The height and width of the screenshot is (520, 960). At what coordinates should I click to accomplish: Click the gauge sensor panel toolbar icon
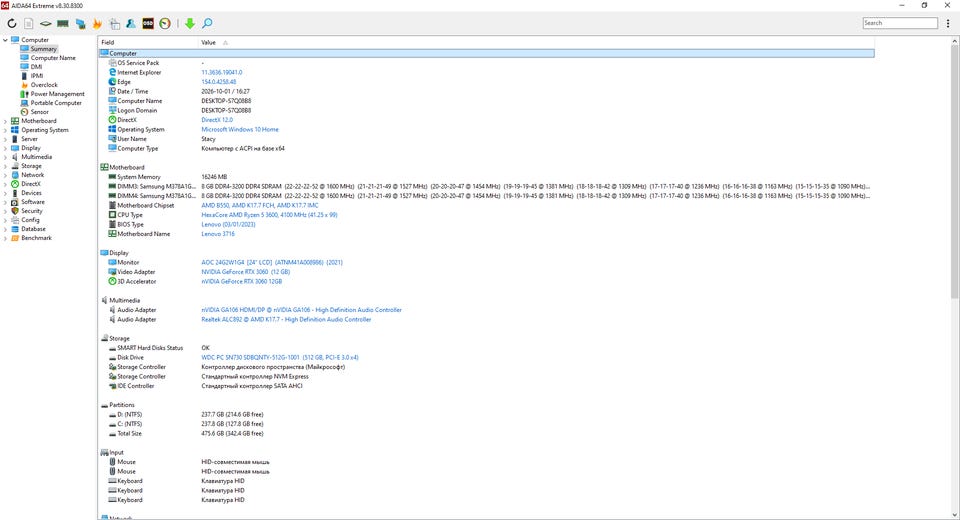165,23
